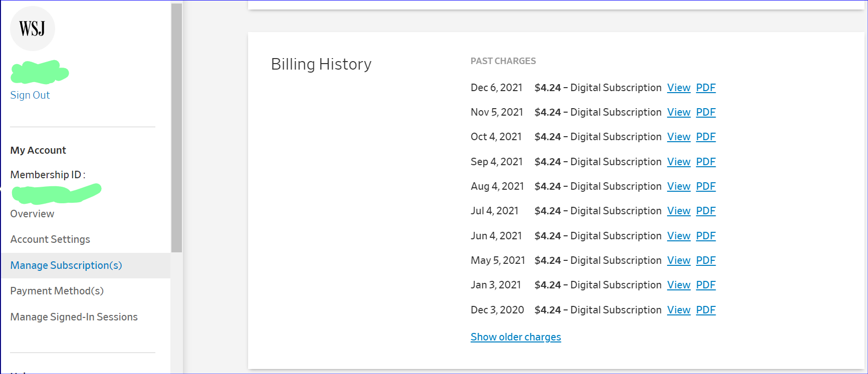
Task: View the Sep 4, 2021 charge
Action: point(679,162)
